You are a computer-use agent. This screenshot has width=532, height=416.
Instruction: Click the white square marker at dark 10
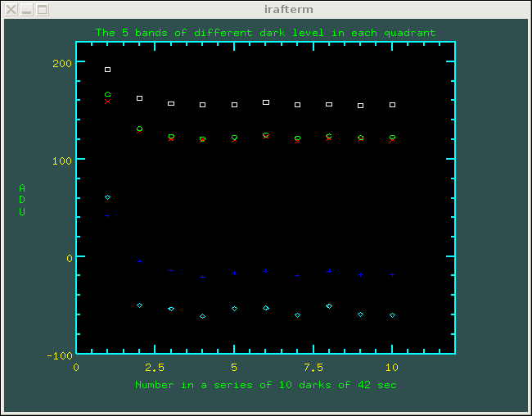coord(393,105)
